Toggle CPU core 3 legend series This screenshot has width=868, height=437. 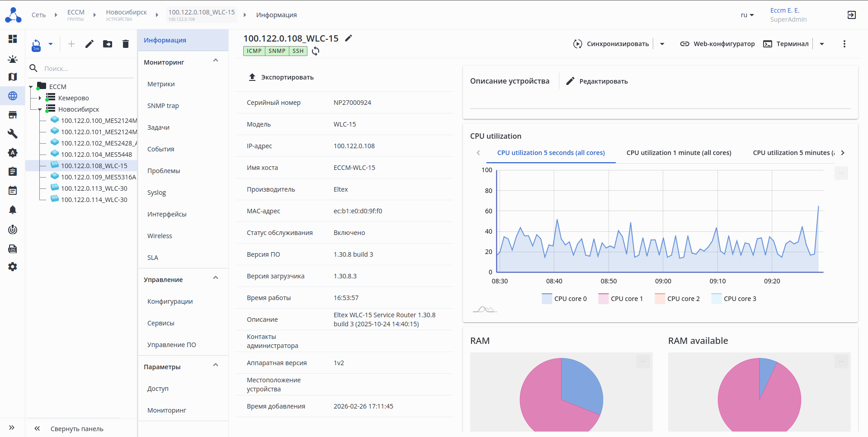click(x=734, y=299)
